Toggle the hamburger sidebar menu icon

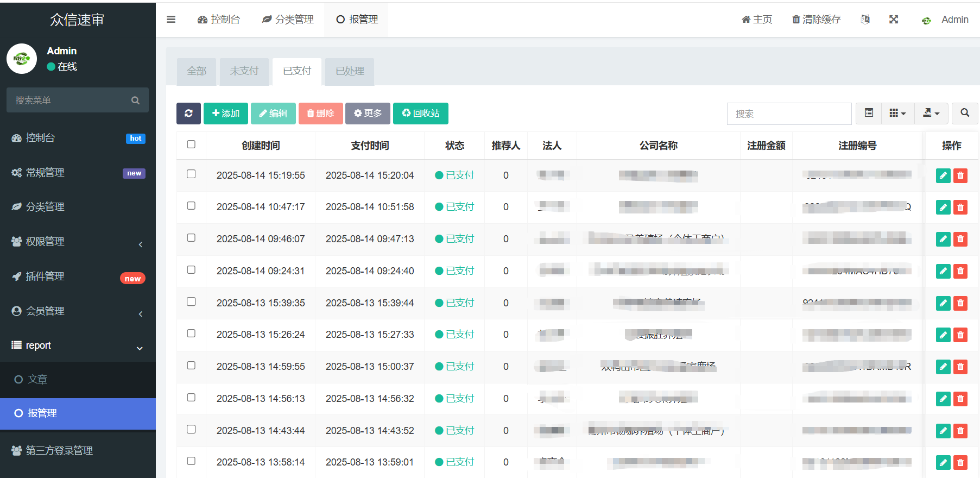pos(171,20)
